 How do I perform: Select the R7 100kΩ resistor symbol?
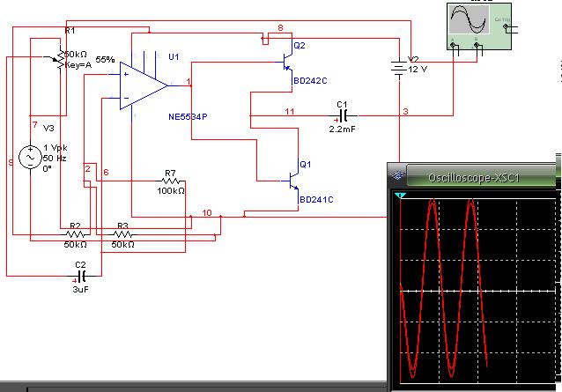[x=171, y=181]
